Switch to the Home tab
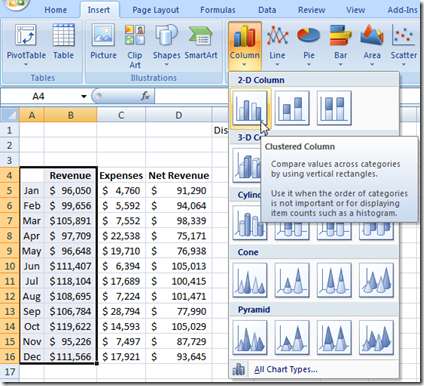 (x=56, y=10)
